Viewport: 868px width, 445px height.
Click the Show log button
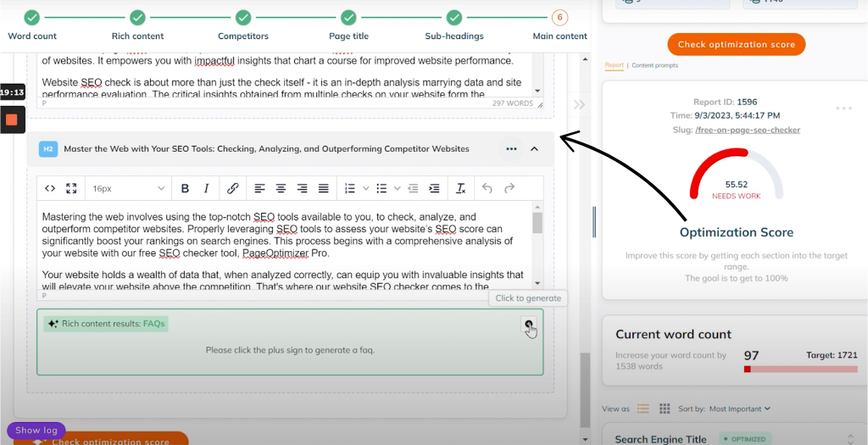click(x=36, y=431)
